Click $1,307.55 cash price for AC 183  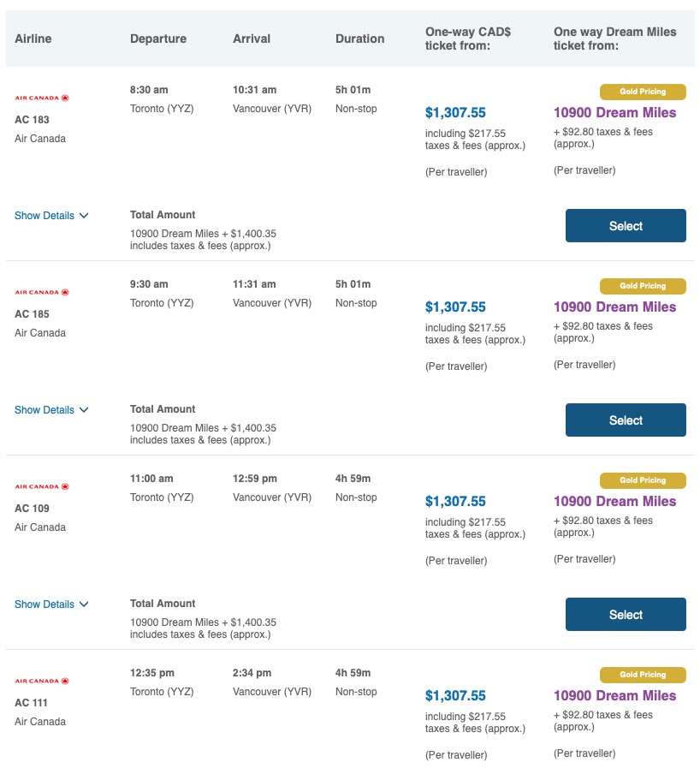pos(455,113)
